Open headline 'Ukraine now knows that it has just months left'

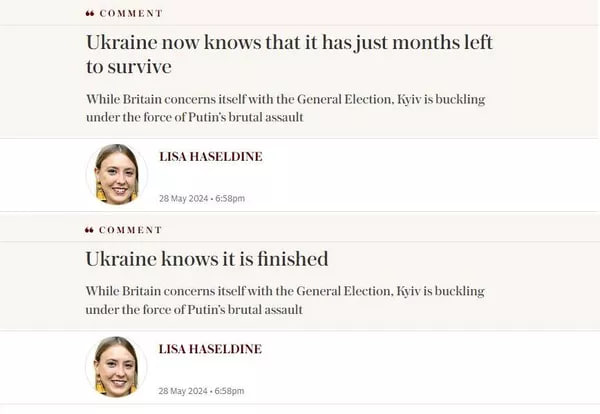(289, 42)
